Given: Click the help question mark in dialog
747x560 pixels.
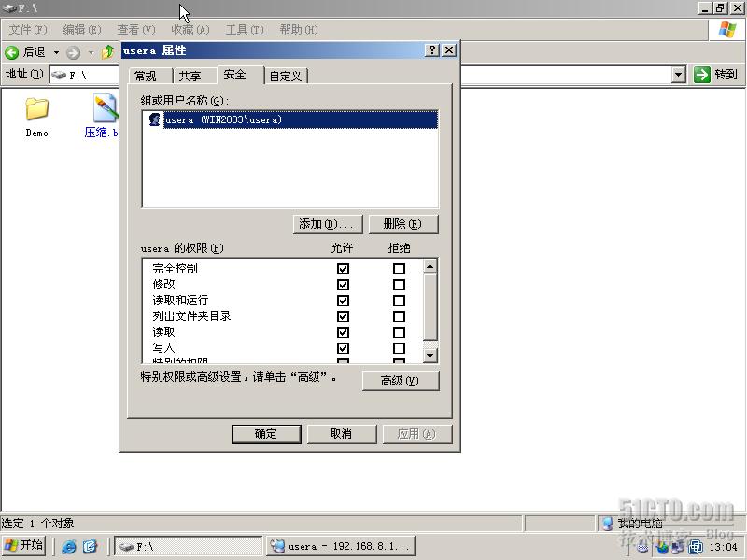Looking at the screenshot, I should tap(431, 50).
